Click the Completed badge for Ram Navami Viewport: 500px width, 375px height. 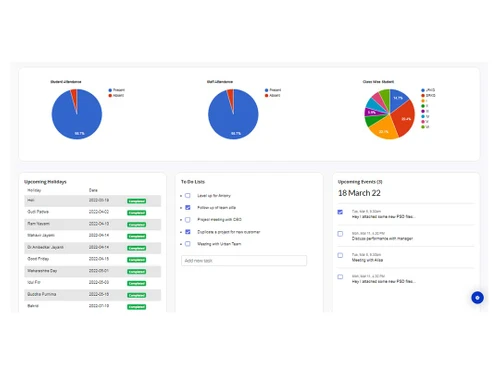[137, 225]
